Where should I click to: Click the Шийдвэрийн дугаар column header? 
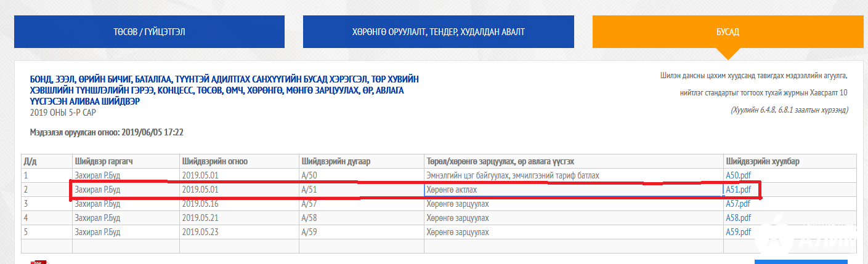click(336, 161)
